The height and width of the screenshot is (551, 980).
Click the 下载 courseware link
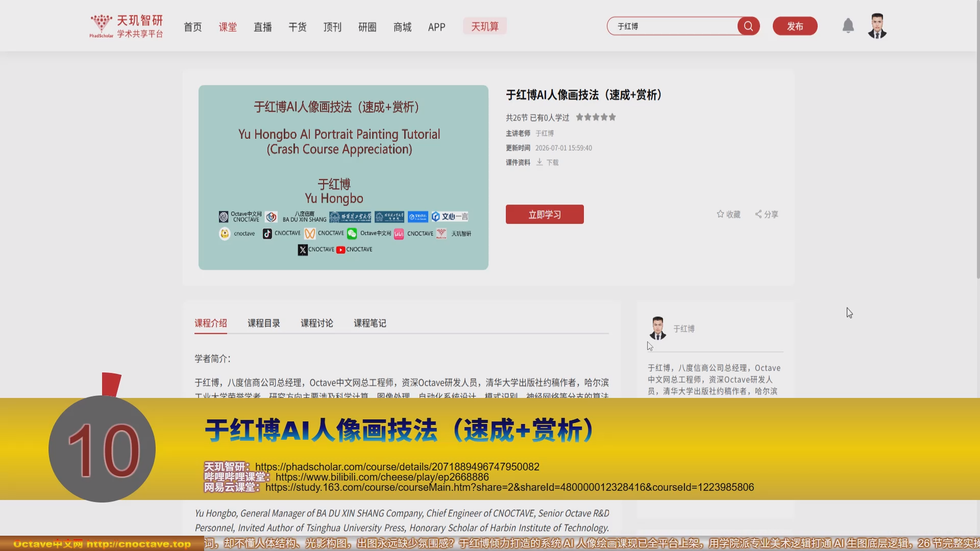pos(552,162)
